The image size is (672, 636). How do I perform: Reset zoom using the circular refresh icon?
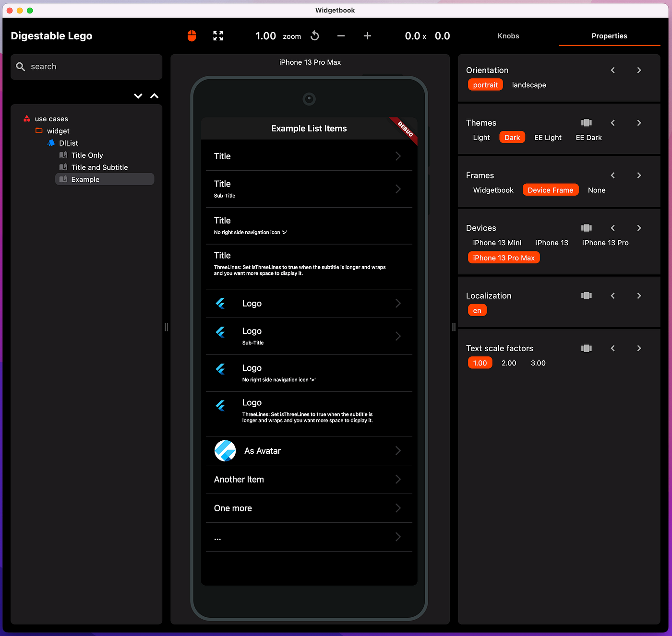(x=314, y=35)
